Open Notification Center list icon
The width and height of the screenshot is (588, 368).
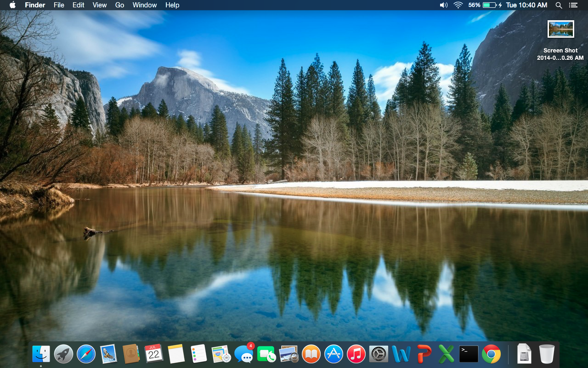[x=573, y=5]
